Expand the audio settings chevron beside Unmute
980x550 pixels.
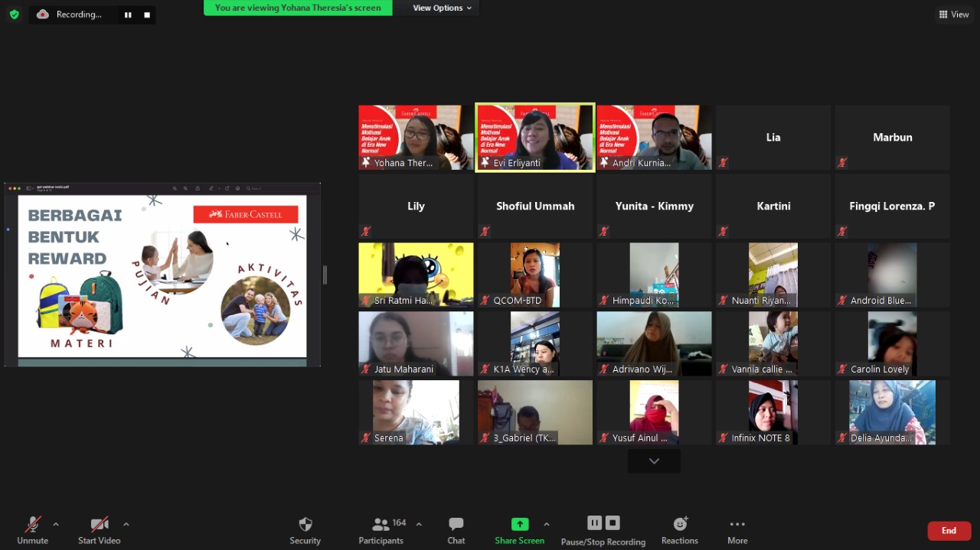coord(56,526)
